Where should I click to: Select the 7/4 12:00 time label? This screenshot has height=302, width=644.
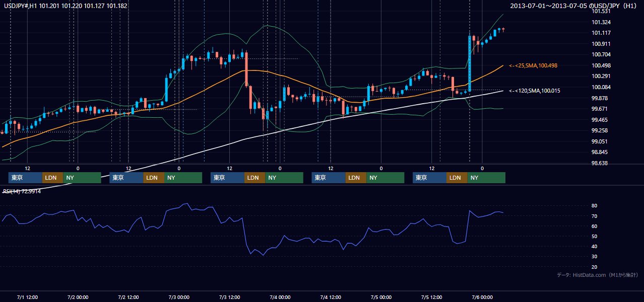click(x=331, y=297)
